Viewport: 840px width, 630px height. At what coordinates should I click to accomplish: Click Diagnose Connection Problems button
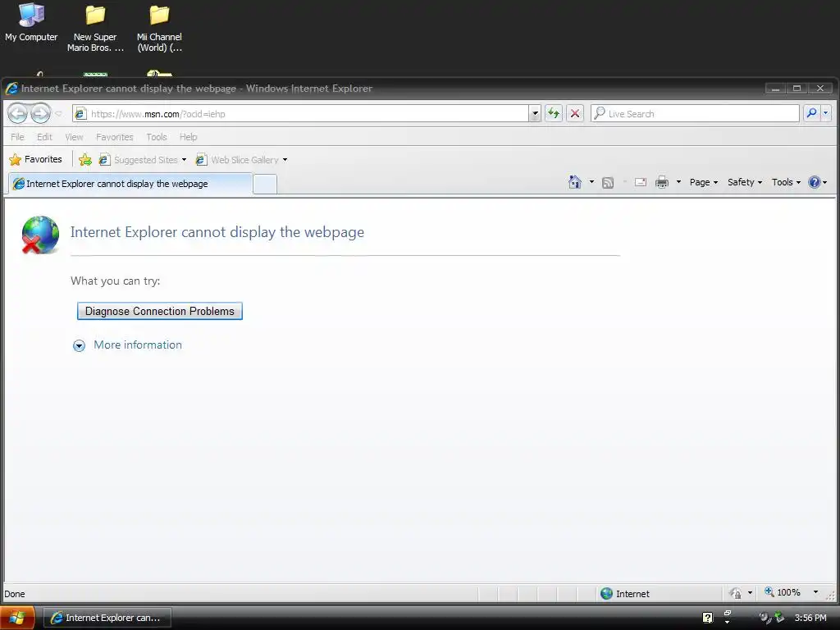coord(160,311)
